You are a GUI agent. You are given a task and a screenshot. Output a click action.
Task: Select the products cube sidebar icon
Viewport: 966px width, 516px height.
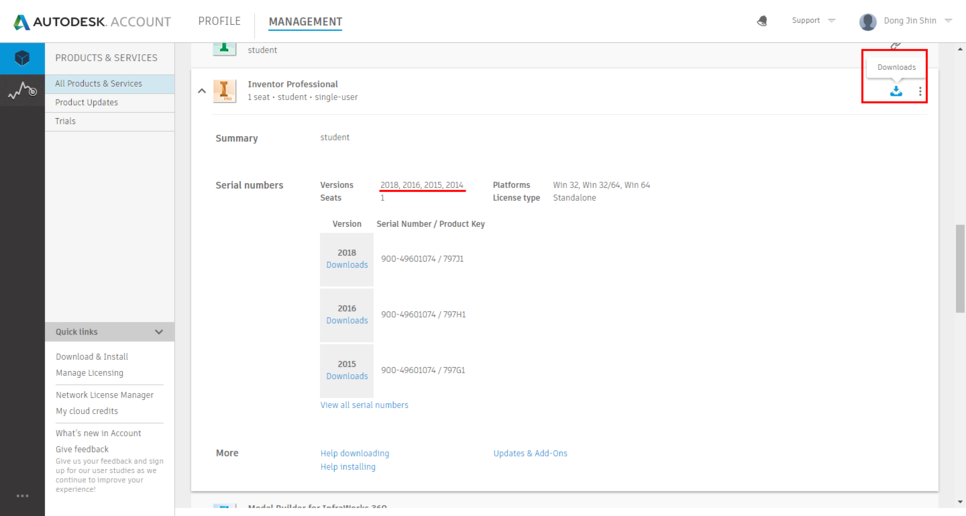tap(22, 58)
